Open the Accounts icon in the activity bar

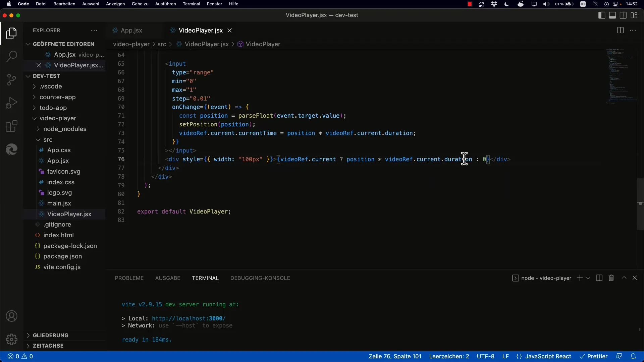pos(11,316)
